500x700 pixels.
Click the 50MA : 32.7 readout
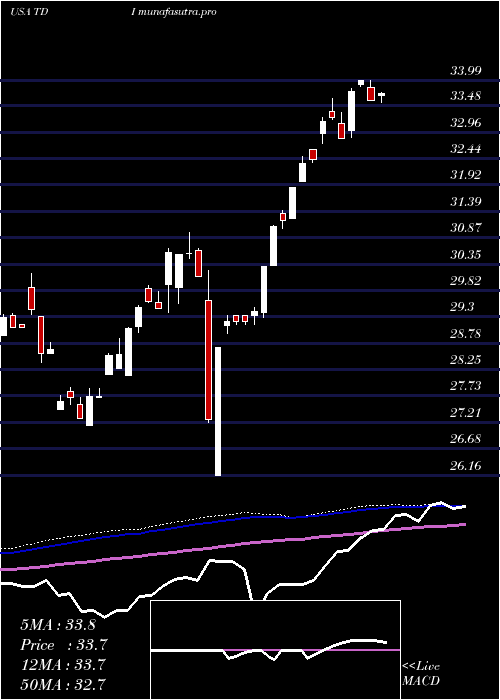[63, 685]
